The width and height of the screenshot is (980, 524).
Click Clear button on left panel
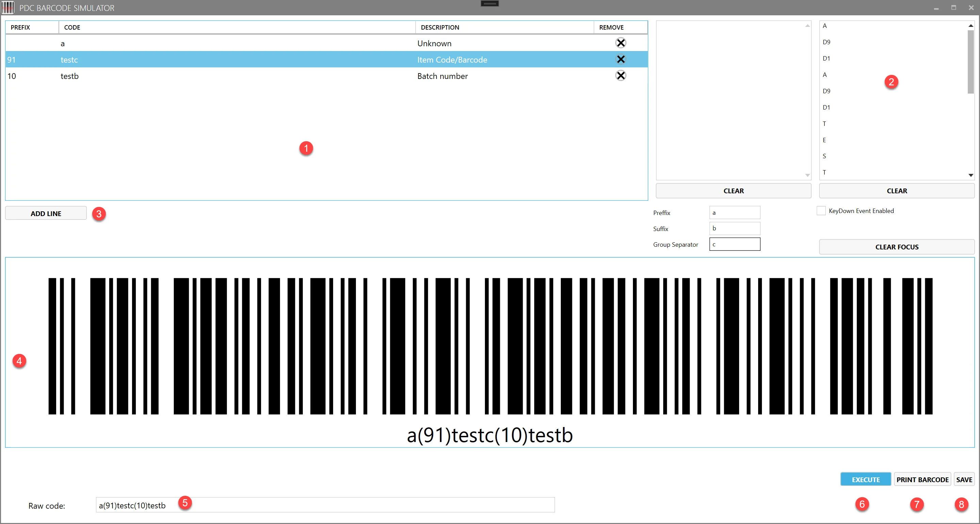tap(733, 191)
